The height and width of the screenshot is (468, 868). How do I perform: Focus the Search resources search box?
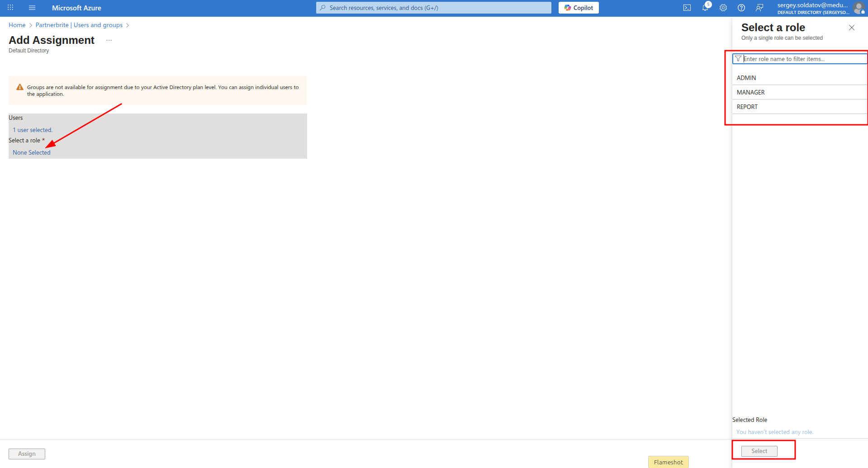(434, 8)
